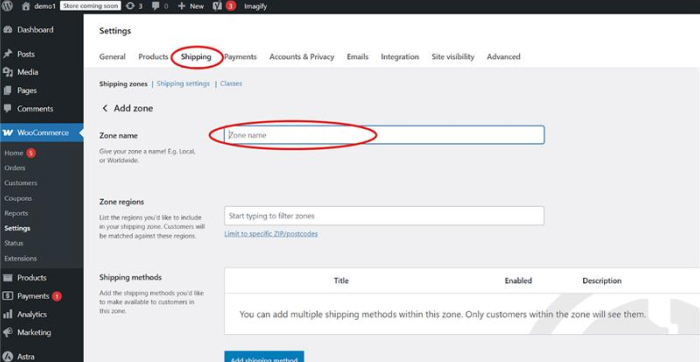Click Limit to specific ZIP/postcodes link
700x362 pixels.
(271, 233)
